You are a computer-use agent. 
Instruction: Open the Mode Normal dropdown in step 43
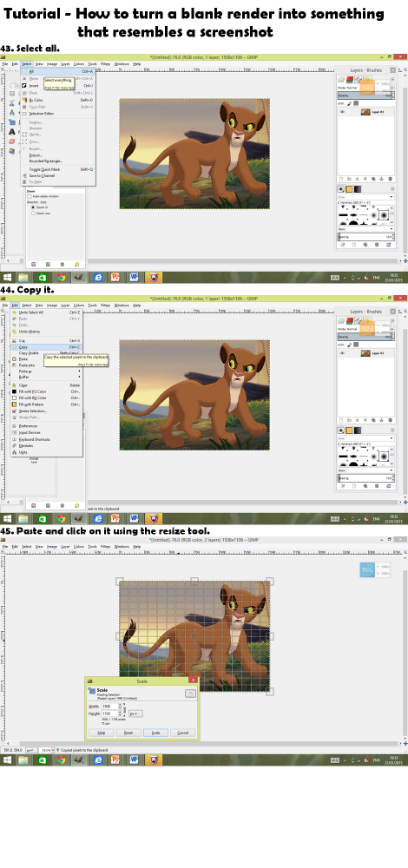(x=366, y=88)
